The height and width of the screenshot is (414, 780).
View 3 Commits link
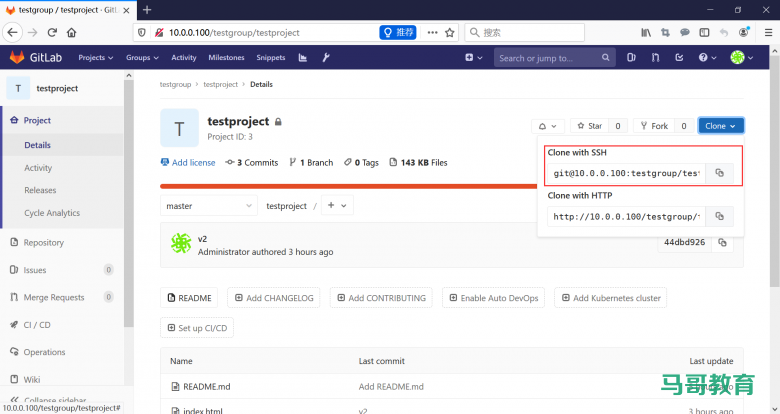point(252,163)
